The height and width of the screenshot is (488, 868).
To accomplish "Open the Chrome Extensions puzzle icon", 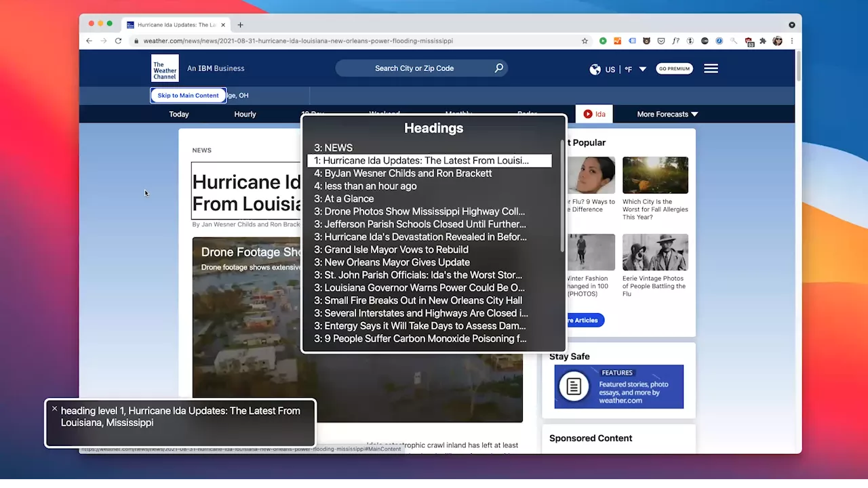I will coord(763,41).
